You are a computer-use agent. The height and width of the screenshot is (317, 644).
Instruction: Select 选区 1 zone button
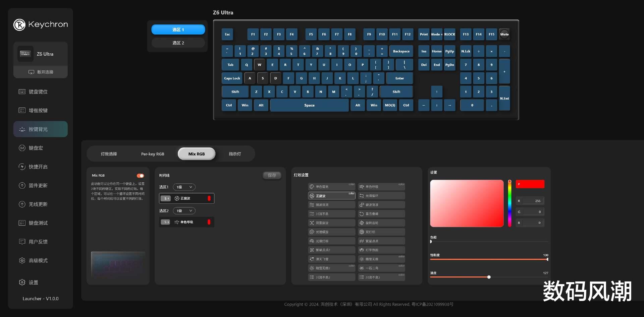pos(178,29)
